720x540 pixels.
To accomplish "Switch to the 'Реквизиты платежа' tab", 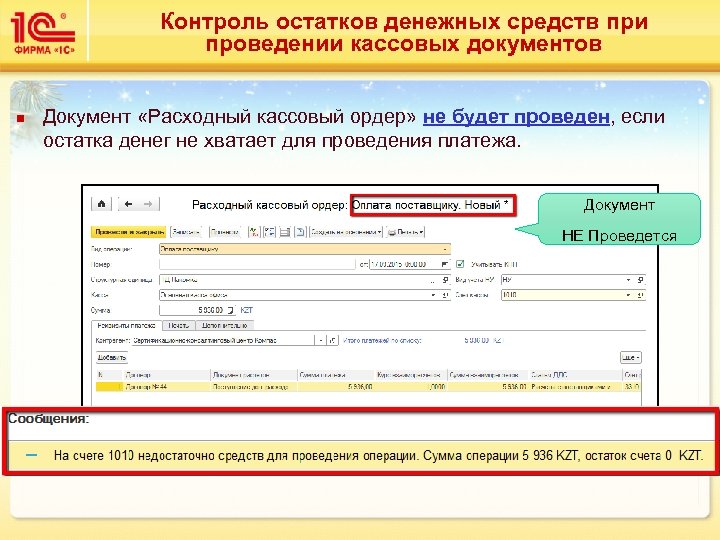I will (127, 325).
